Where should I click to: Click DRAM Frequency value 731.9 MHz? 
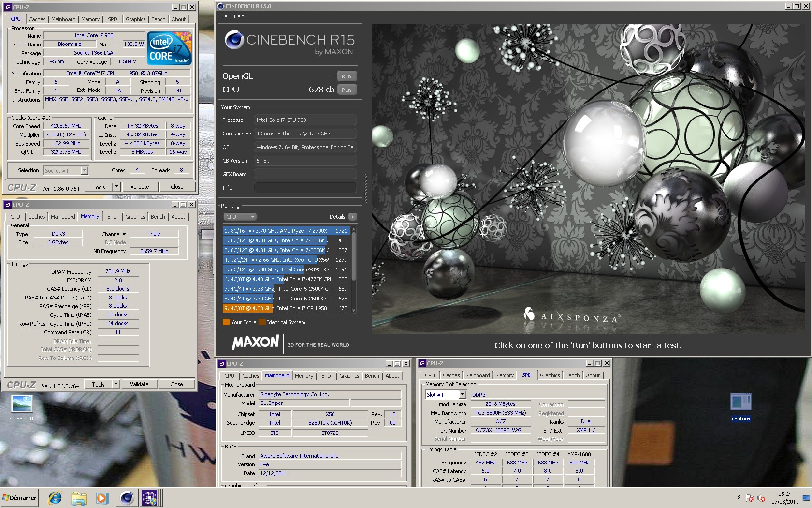[118, 271]
